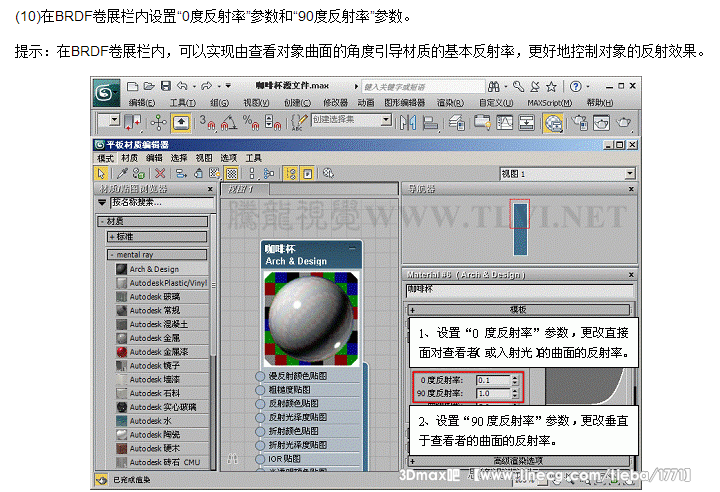Click the 反射颜色贴图 input socket
Viewport: 720px width, 492px height.
point(260,404)
